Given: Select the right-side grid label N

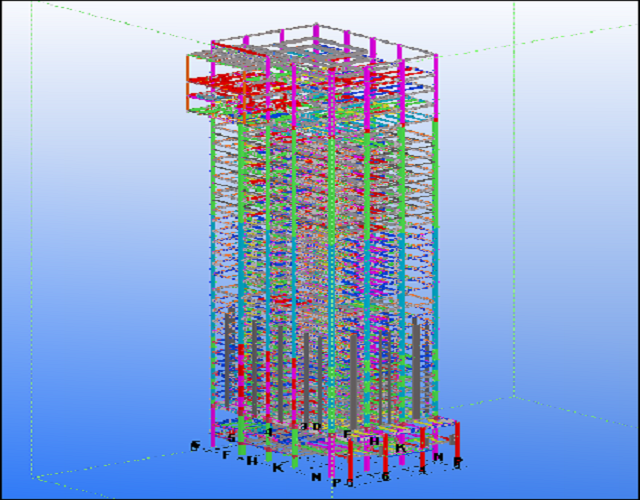Looking at the screenshot, I should point(437,457).
